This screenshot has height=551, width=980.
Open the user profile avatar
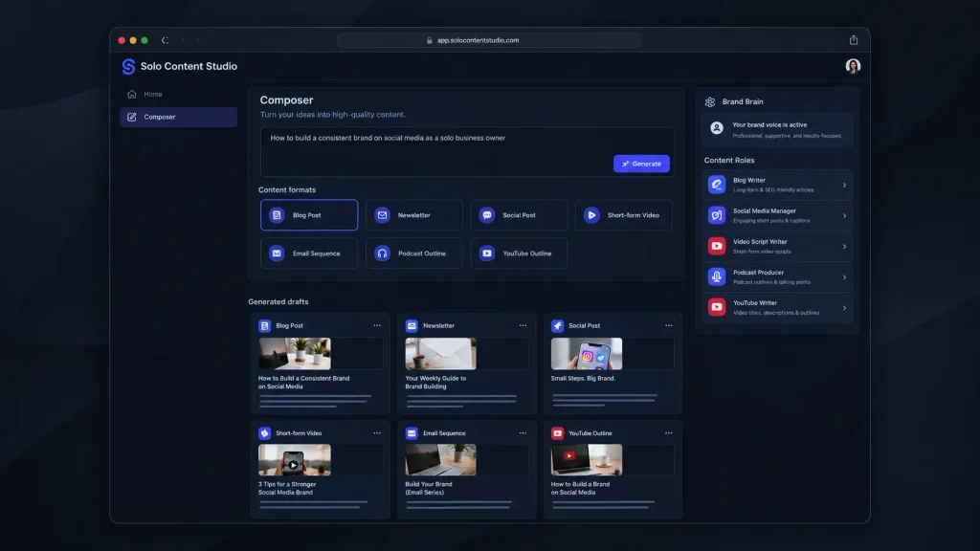(x=853, y=66)
